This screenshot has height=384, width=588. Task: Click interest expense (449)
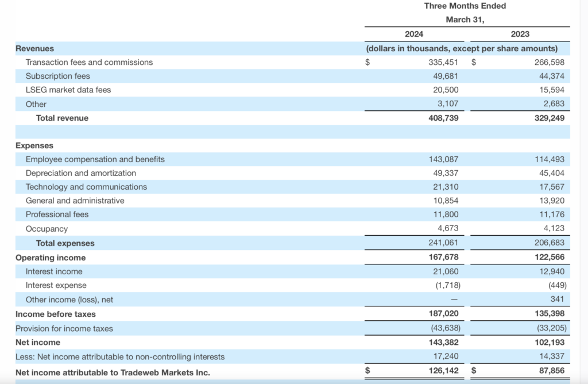[557, 286]
